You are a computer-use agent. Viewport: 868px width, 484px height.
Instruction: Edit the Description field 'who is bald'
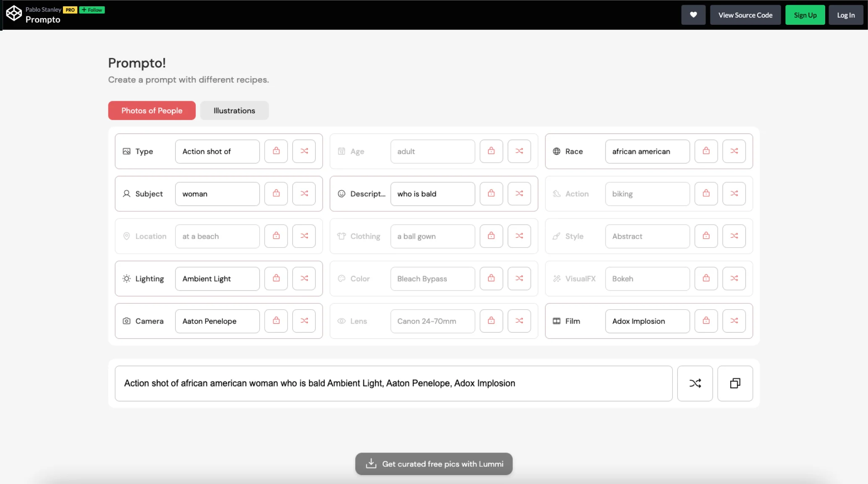click(x=433, y=194)
